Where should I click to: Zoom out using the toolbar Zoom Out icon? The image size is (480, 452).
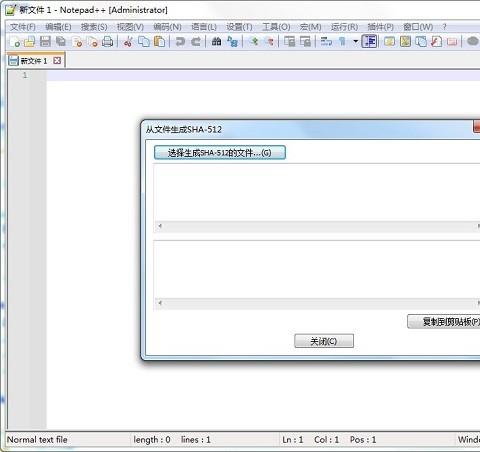pyautogui.click(x=269, y=42)
